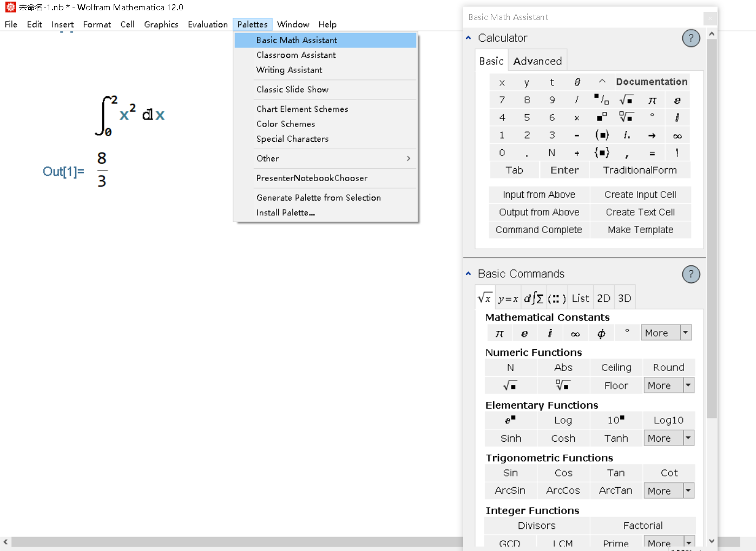Switch to the Advanced calculator tab

pyautogui.click(x=537, y=61)
